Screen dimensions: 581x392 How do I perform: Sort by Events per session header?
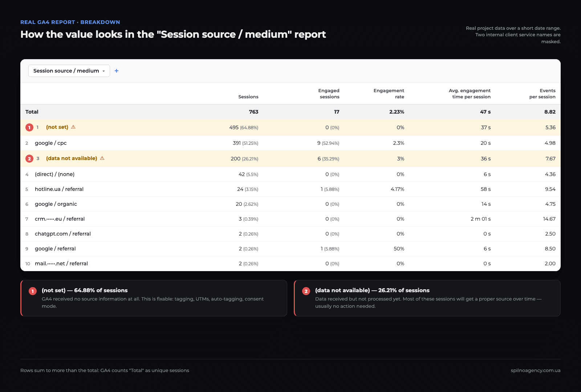[x=543, y=94]
